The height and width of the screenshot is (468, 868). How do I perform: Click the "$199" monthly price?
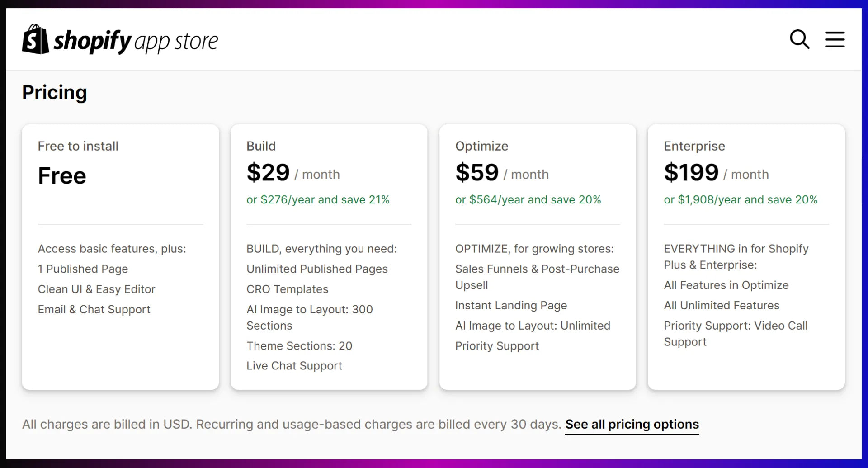[x=691, y=172]
